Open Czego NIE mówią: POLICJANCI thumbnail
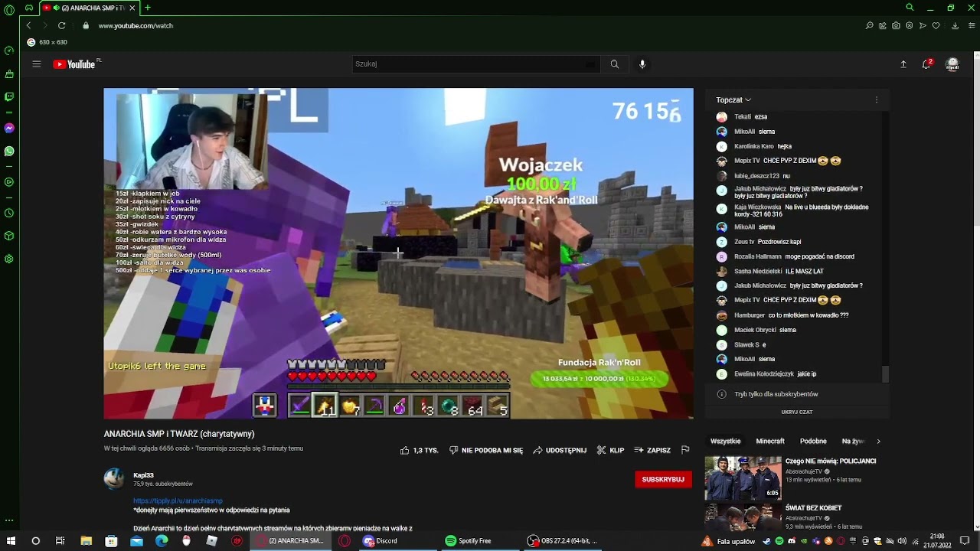The width and height of the screenshot is (980, 551). (x=743, y=478)
